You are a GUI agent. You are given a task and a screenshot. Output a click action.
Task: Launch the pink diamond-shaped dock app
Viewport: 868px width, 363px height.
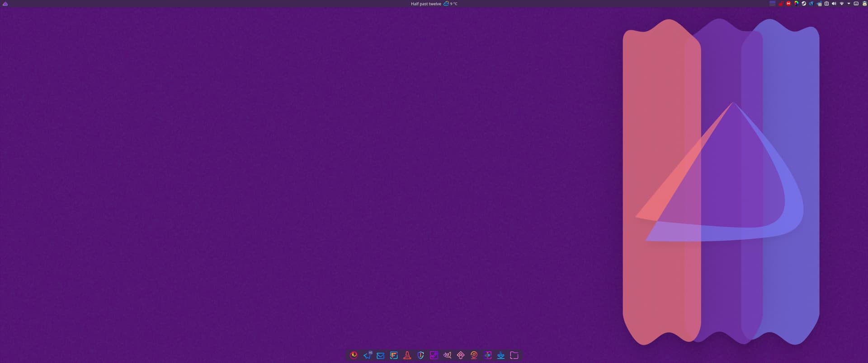point(461,355)
